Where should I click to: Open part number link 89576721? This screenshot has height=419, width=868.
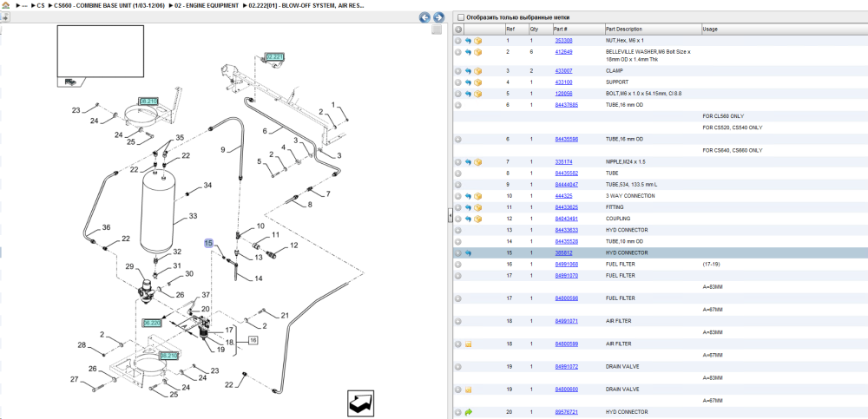pos(566,412)
